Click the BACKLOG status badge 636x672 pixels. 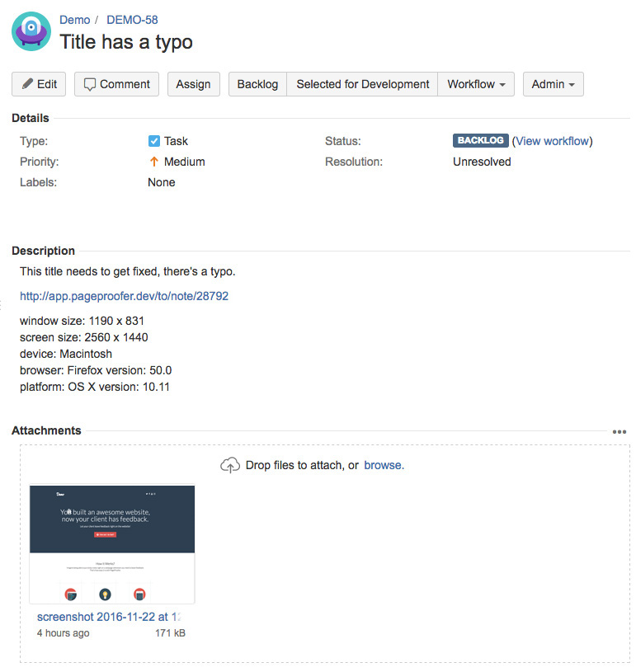(x=480, y=141)
